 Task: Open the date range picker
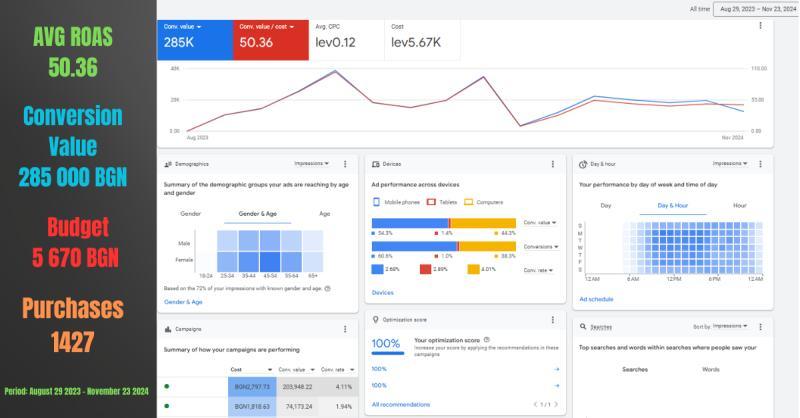(757, 9)
